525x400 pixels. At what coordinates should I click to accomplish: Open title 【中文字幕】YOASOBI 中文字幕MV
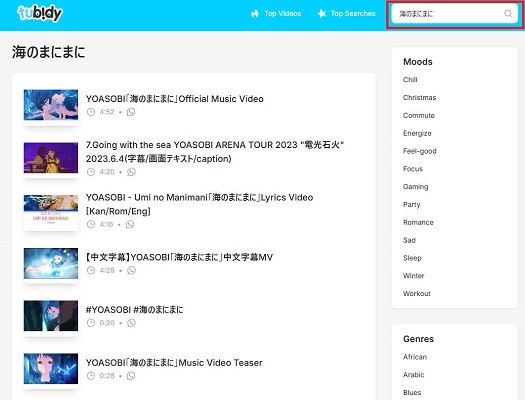point(179,257)
